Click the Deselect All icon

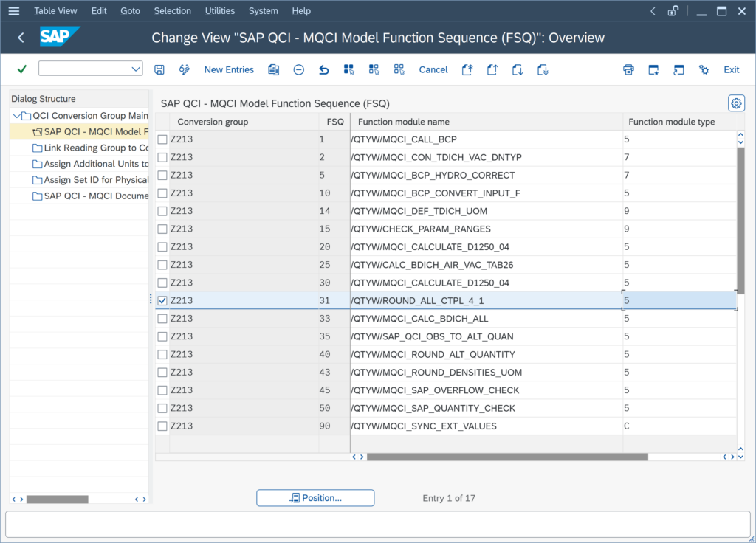point(399,69)
